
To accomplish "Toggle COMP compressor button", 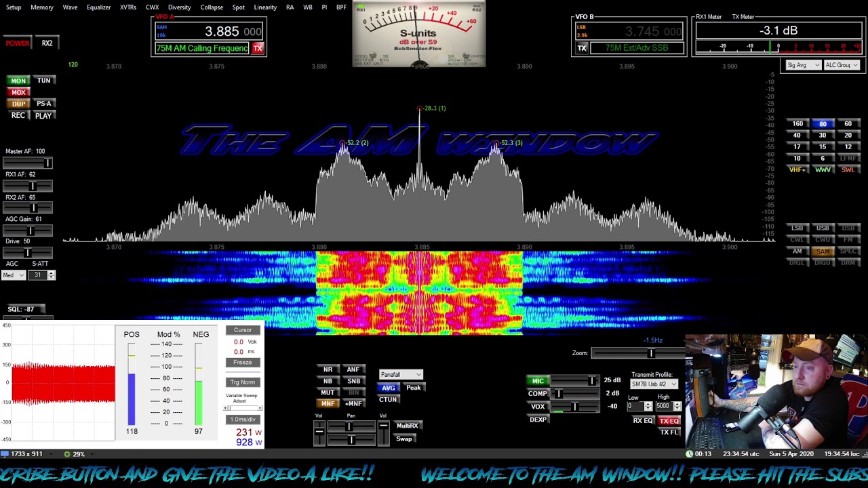I will tap(538, 394).
